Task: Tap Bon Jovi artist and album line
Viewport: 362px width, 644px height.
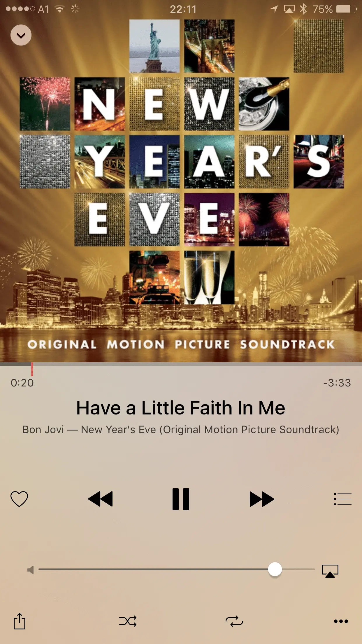Action: [181, 430]
